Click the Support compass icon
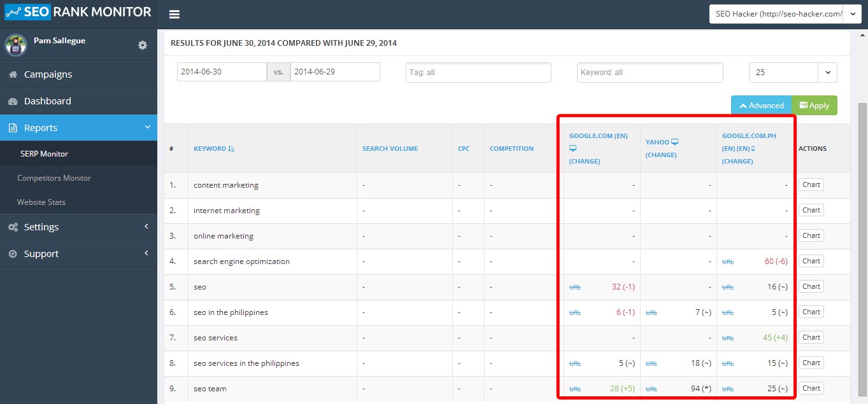 click(13, 254)
